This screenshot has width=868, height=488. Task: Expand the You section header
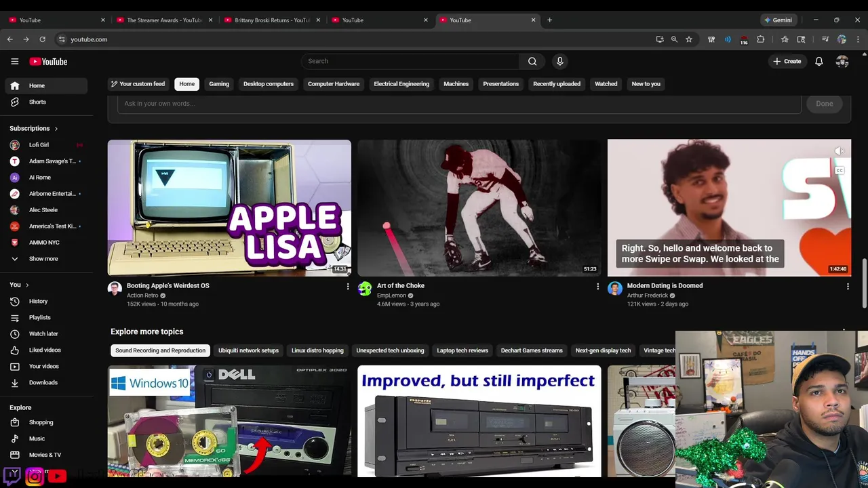(x=19, y=285)
